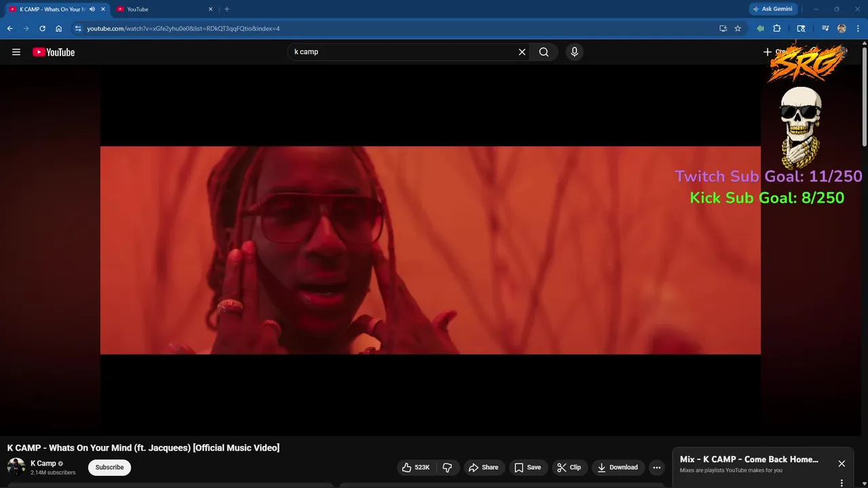Create a Clip of the video
Image resolution: width=868 pixels, height=488 pixels.
569,468
